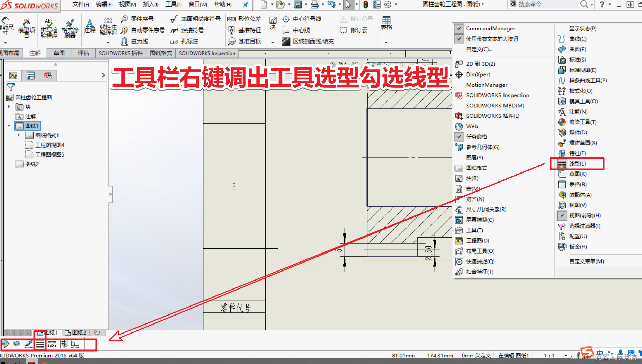Viewport: 642px width, 364px height.
Task: Click the Centerline (中心线) tool
Action: click(x=296, y=30)
